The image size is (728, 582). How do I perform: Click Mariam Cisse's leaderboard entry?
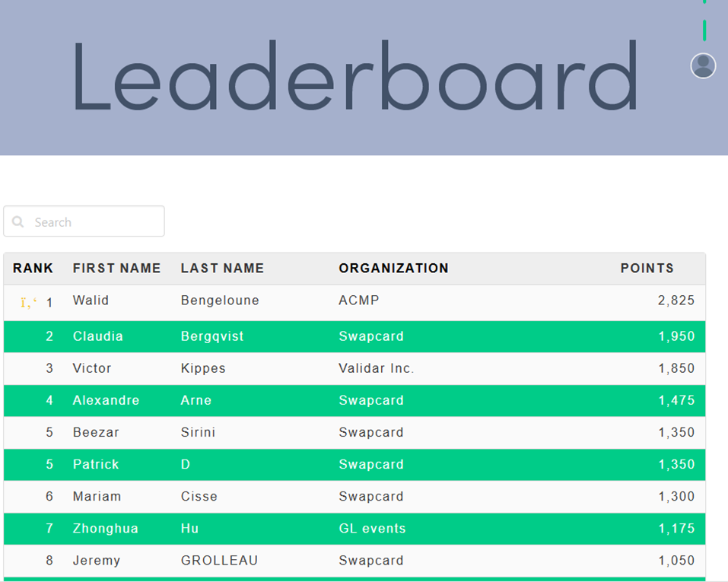(x=354, y=496)
